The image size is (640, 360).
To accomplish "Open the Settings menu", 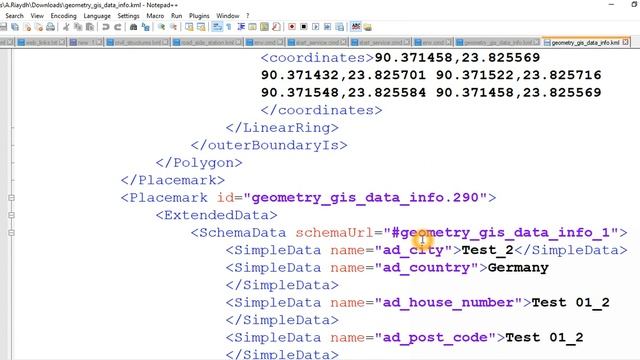I will coord(128,16).
